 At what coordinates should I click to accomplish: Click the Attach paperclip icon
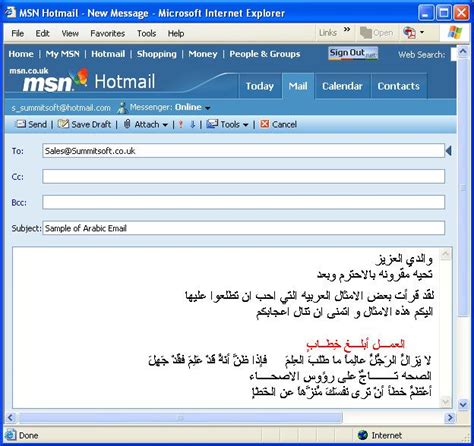click(127, 124)
